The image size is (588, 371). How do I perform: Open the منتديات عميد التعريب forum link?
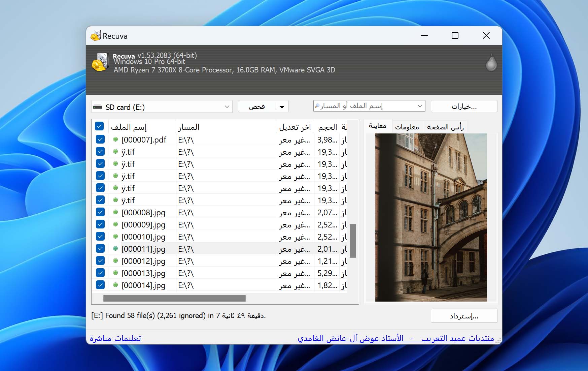(458, 338)
